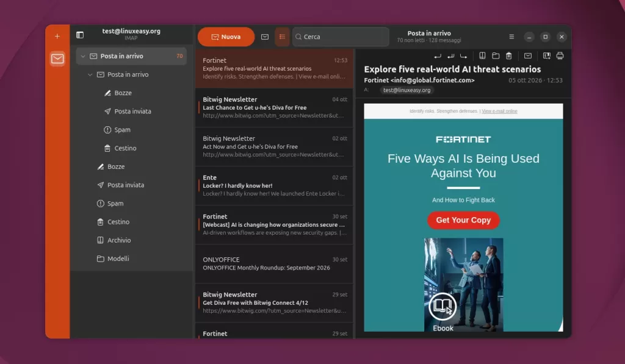The width and height of the screenshot is (625, 364).
Task: Click the '05 ott 2026 · 12:53' date
Action: coord(535,80)
